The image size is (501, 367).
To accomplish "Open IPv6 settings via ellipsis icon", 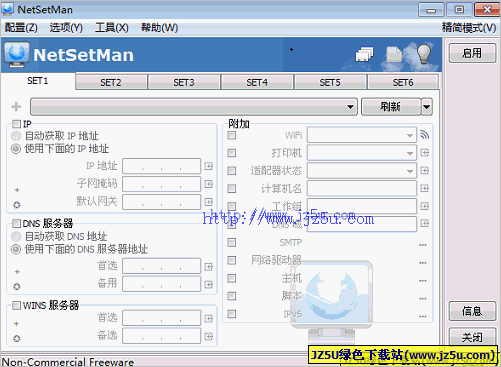I will point(423,316).
